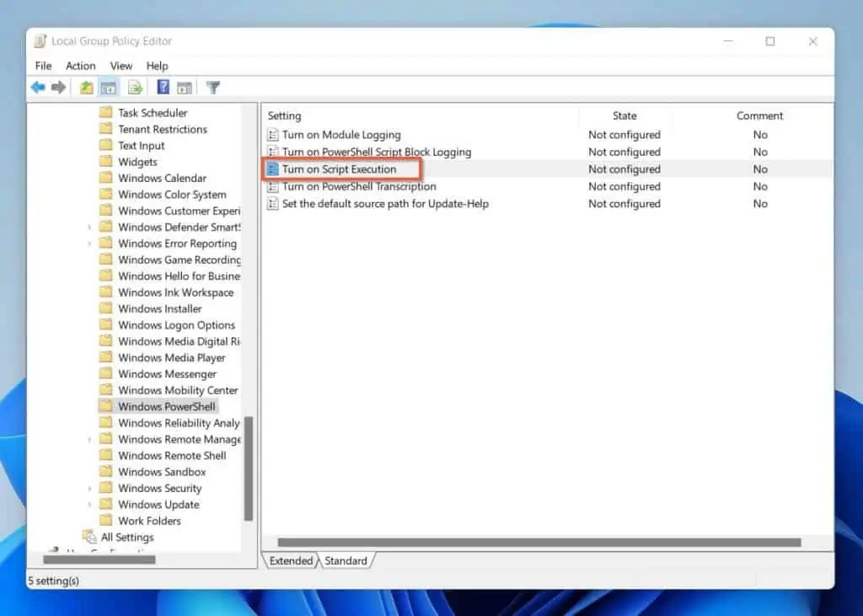Click Not configured state of Script Execution
This screenshot has height=616, width=863.
click(624, 169)
